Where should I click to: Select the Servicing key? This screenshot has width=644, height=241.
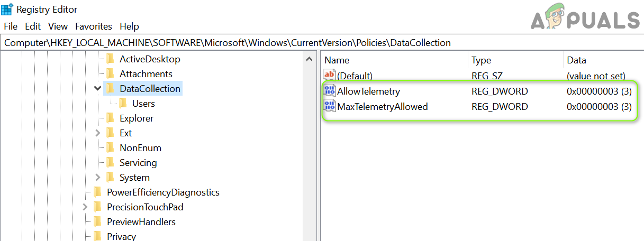click(138, 163)
